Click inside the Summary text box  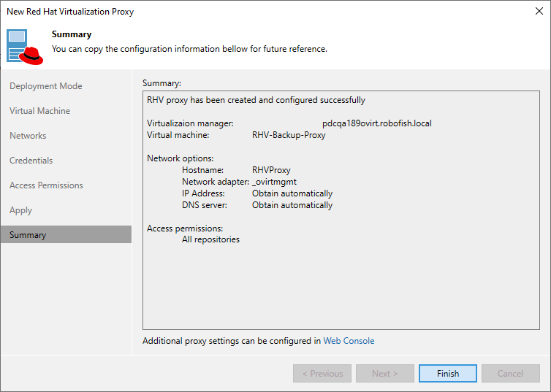click(x=341, y=285)
